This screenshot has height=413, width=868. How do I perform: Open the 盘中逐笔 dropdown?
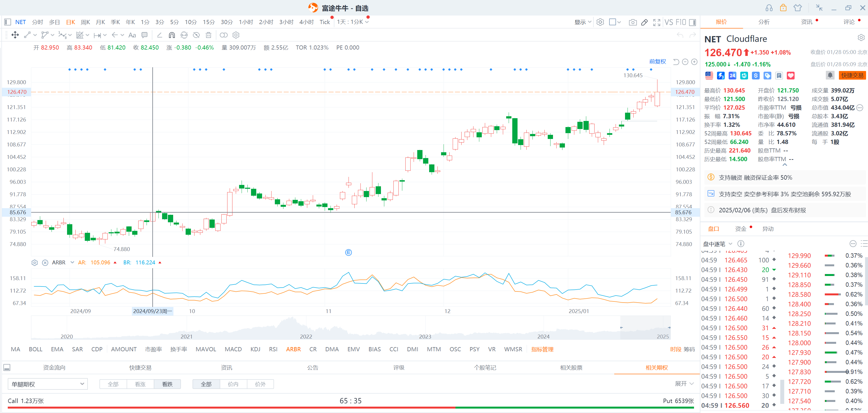(717, 244)
